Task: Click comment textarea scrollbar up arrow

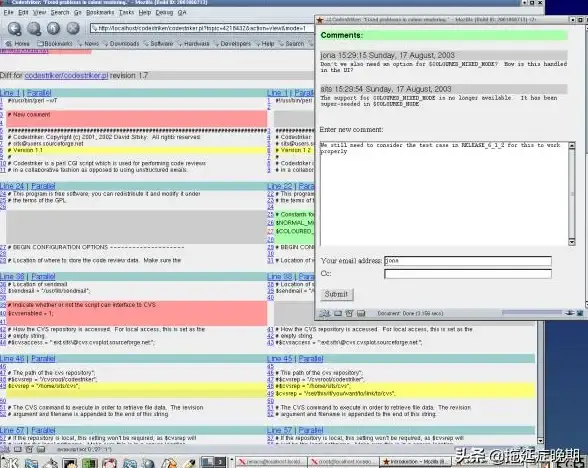Action: (x=572, y=146)
